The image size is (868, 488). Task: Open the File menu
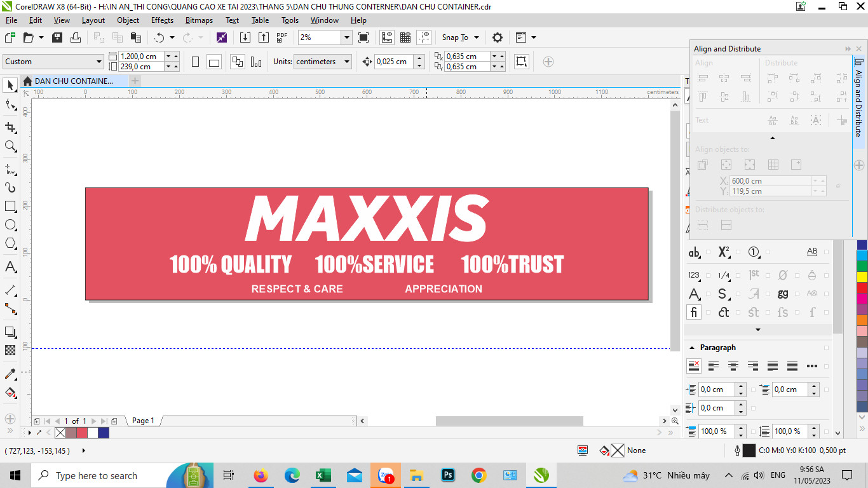pos(11,20)
